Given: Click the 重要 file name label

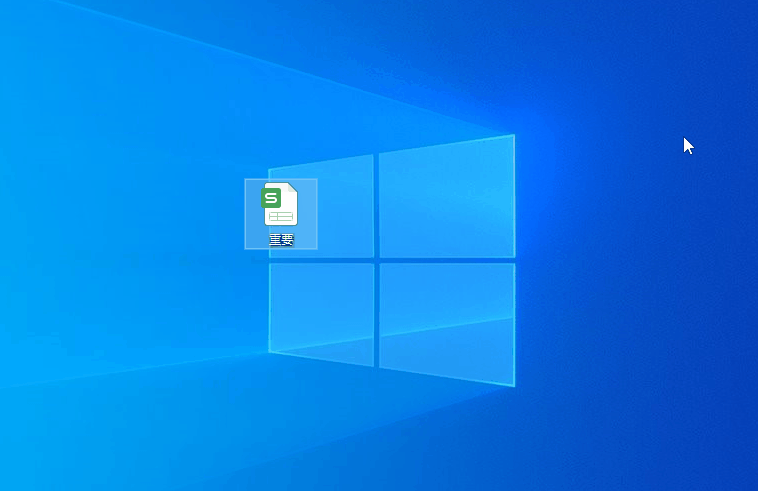Looking at the screenshot, I should [x=281, y=240].
